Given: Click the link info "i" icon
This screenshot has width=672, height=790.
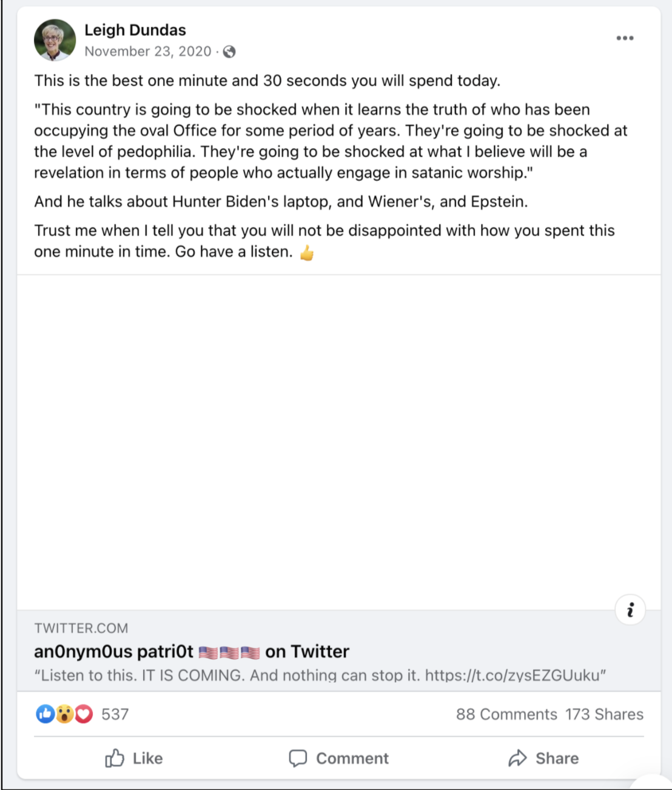Looking at the screenshot, I should [x=630, y=610].
